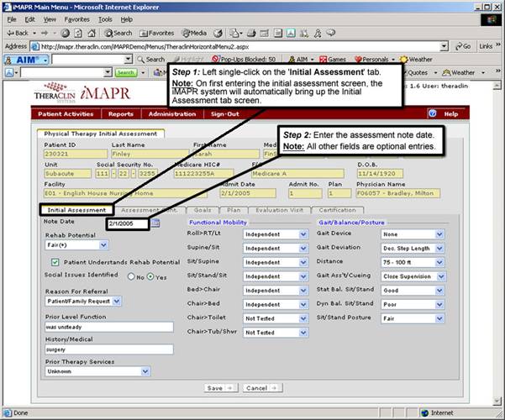Open the Note Date calendar picker icon
The image size is (505, 420).
pyautogui.click(x=155, y=223)
